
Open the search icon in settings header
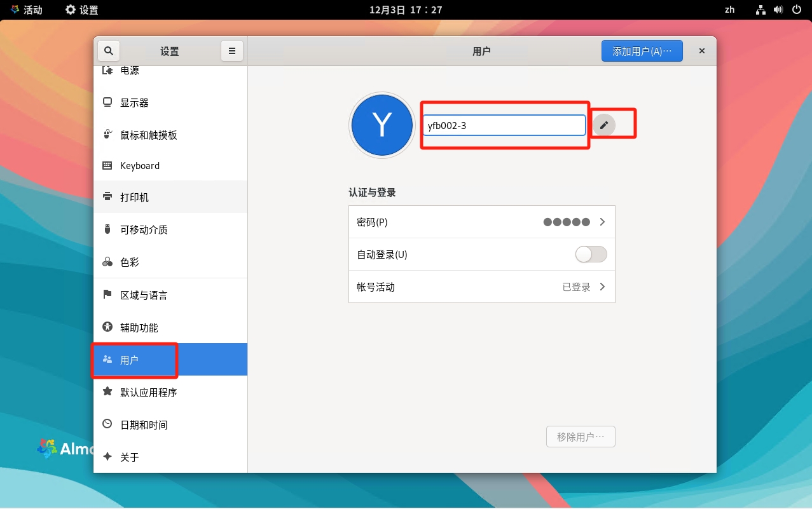click(109, 51)
